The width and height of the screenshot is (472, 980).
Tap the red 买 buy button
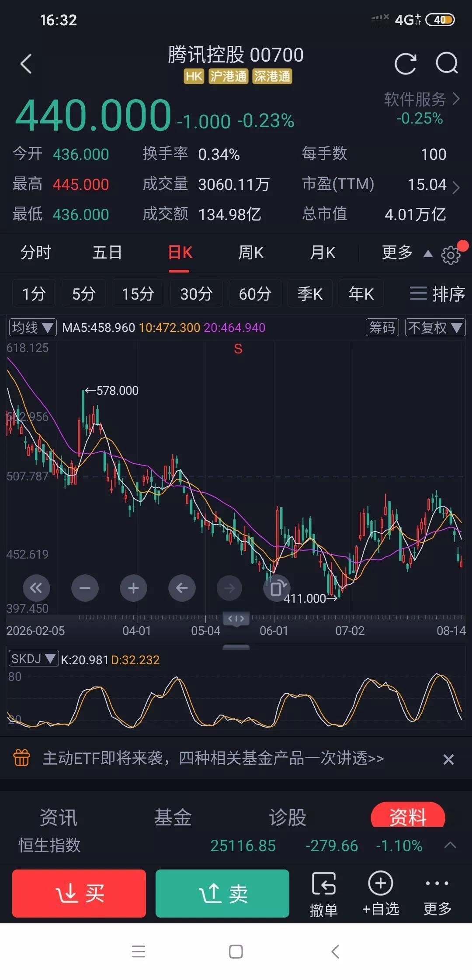coord(79,893)
